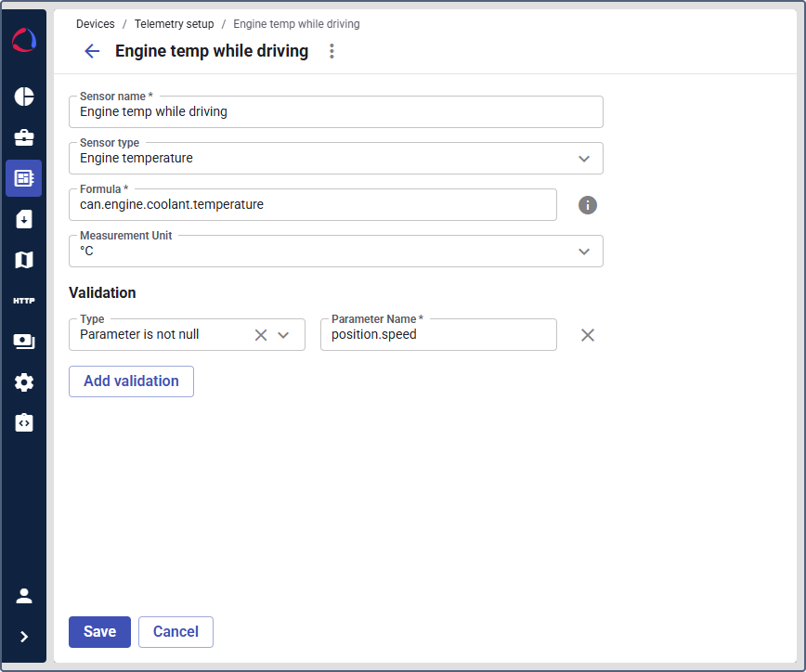Viewport: 806px width, 672px height.
Task: Click the formula info icon
Action: click(588, 205)
